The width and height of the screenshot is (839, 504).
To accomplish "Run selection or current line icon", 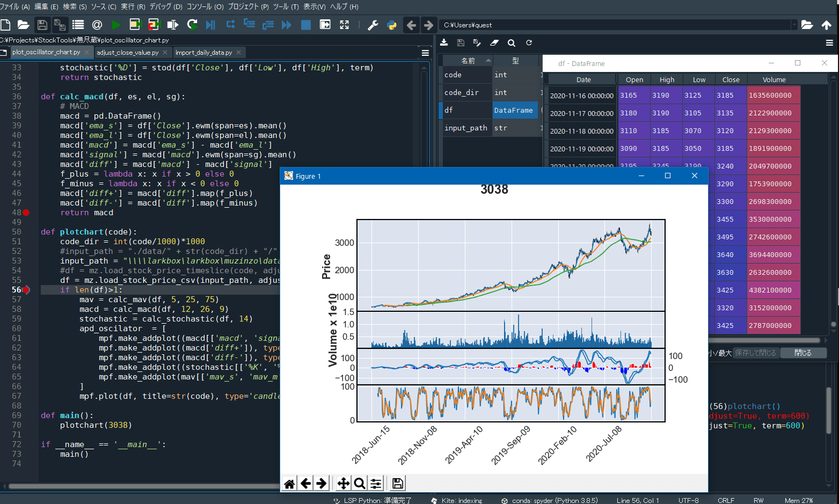I will pyautogui.click(x=172, y=25).
